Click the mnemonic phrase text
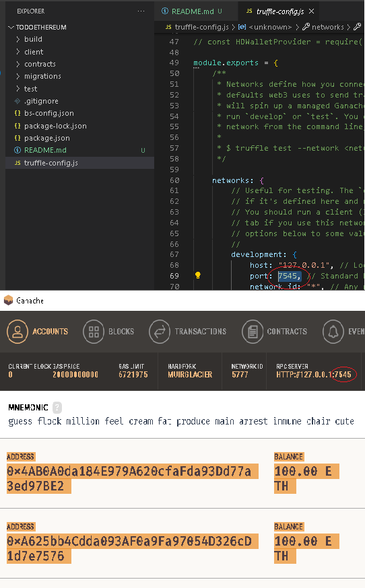The height and width of the screenshot is (588, 365). 181,422
